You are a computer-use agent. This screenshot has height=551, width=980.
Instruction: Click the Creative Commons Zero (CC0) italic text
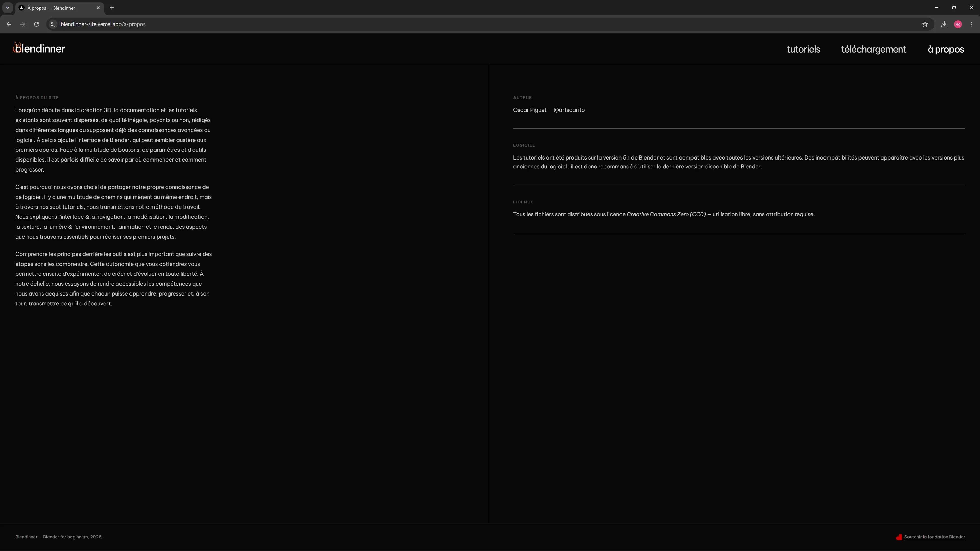click(x=666, y=214)
